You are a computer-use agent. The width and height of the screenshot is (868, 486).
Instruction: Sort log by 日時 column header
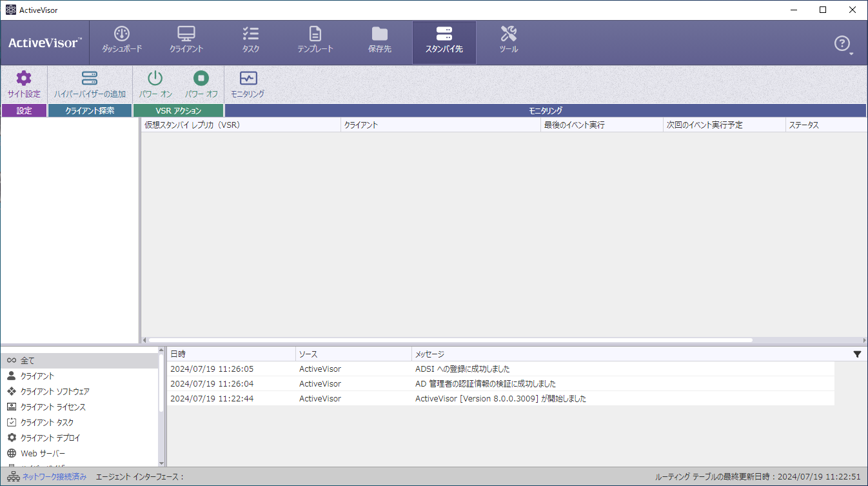click(231, 354)
